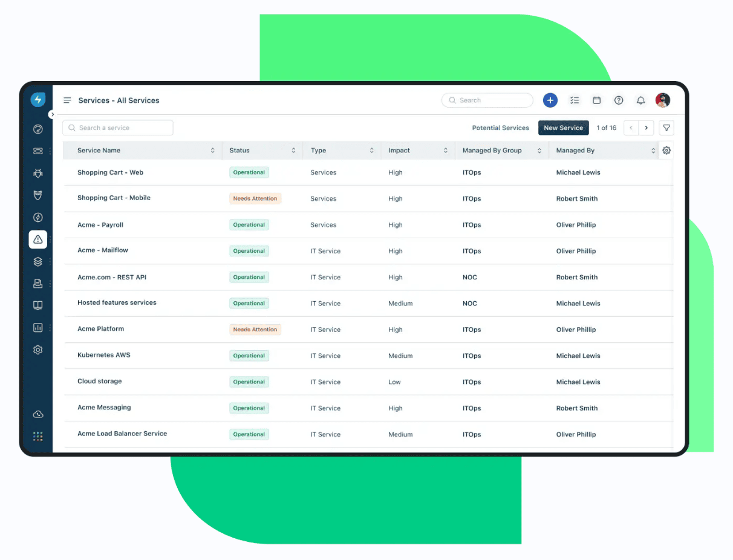The width and height of the screenshot is (733, 560).
Task: Open the notifications bell icon
Action: click(x=640, y=100)
